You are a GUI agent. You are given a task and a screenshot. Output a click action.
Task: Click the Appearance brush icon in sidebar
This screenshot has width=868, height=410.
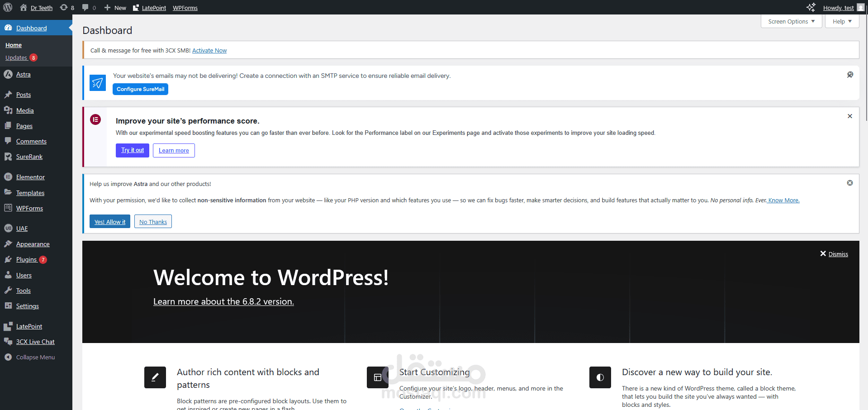[x=8, y=244]
